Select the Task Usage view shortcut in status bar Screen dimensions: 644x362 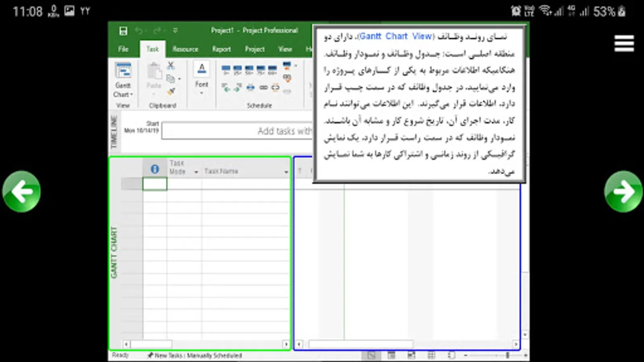pyautogui.click(x=391, y=355)
